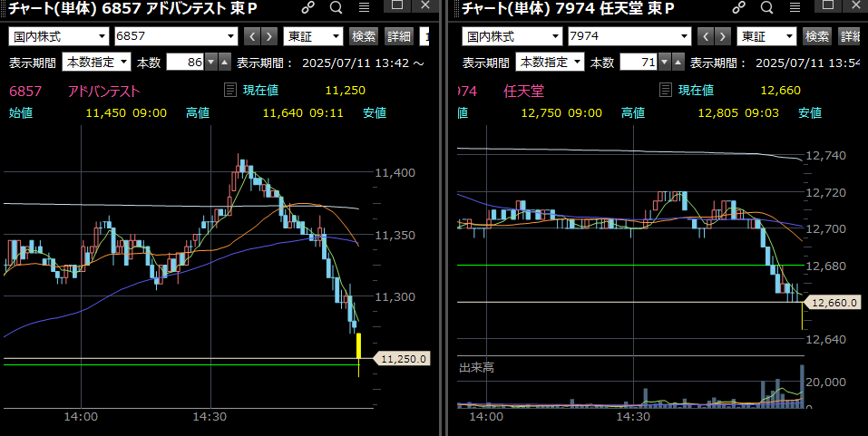The height and width of the screenshot is (436, 868).
Task: Open the 東証 market dropdown in the 7974 window
Action: 766,37
